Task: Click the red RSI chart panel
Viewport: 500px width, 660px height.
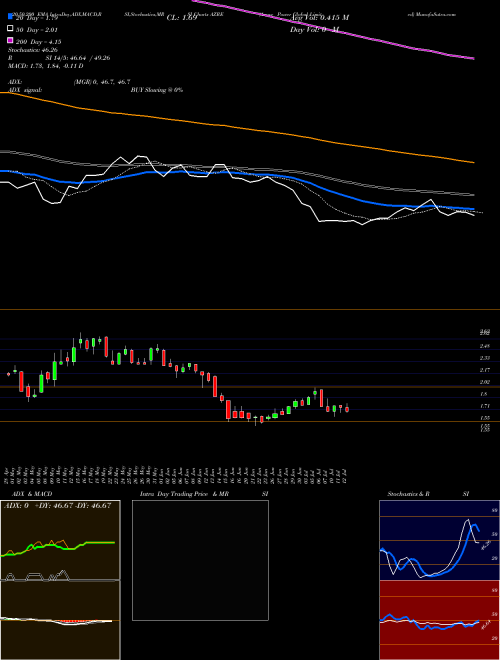Action: tap(439, 620)
